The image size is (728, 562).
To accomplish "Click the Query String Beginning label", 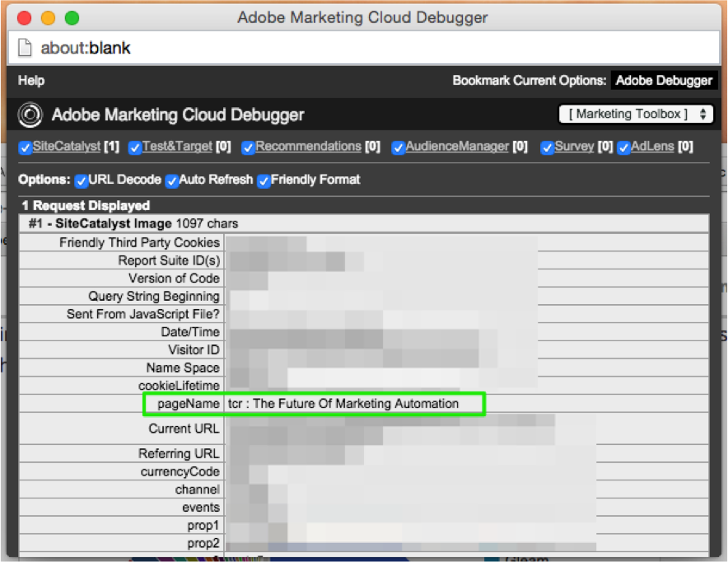I will [154, 297].
